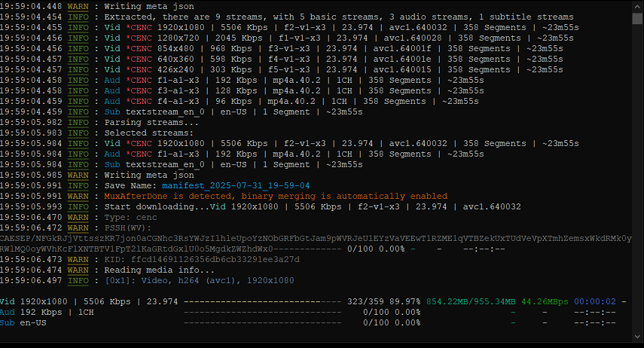
Task: Click the 128 Kbps audio stream line
Action: (x=286, y=90)
